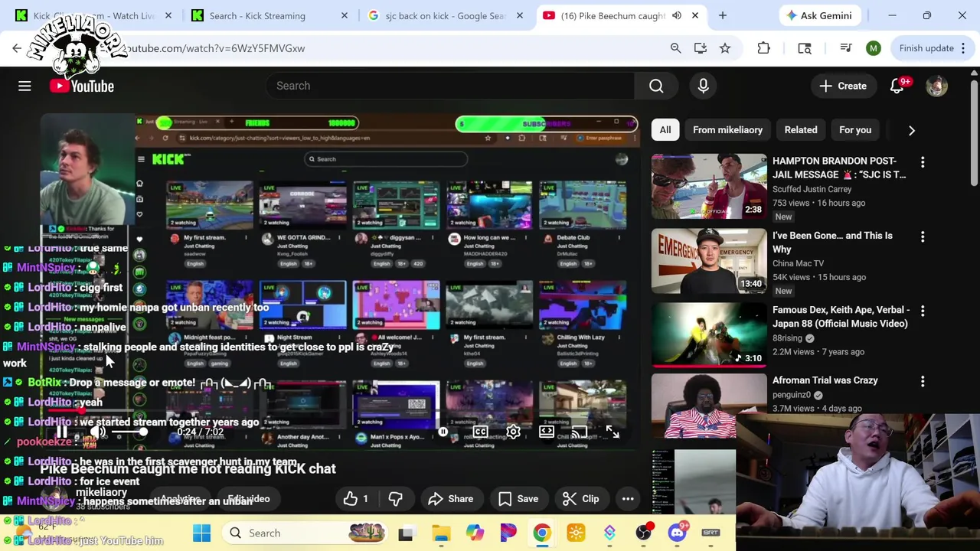Screen dimensions: 980x551
Task: Open YouTube notifications bell
Action: tap(897, 86)
